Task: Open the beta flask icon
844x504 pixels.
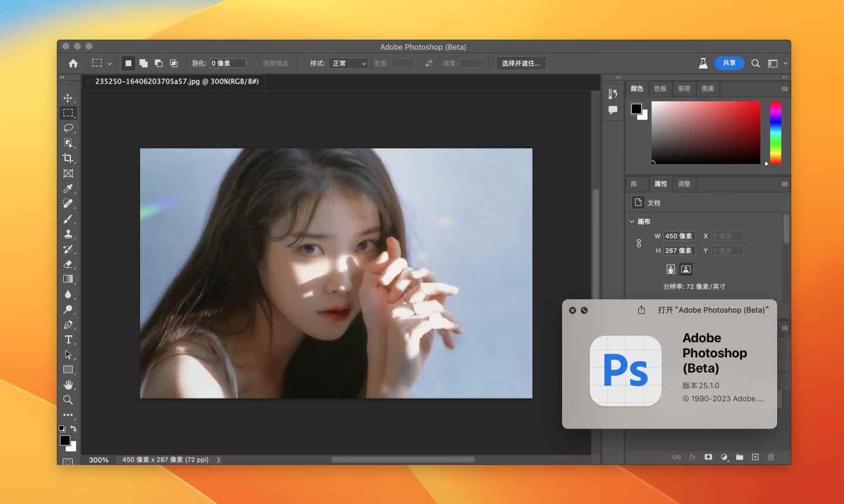Action: [703, 63]
